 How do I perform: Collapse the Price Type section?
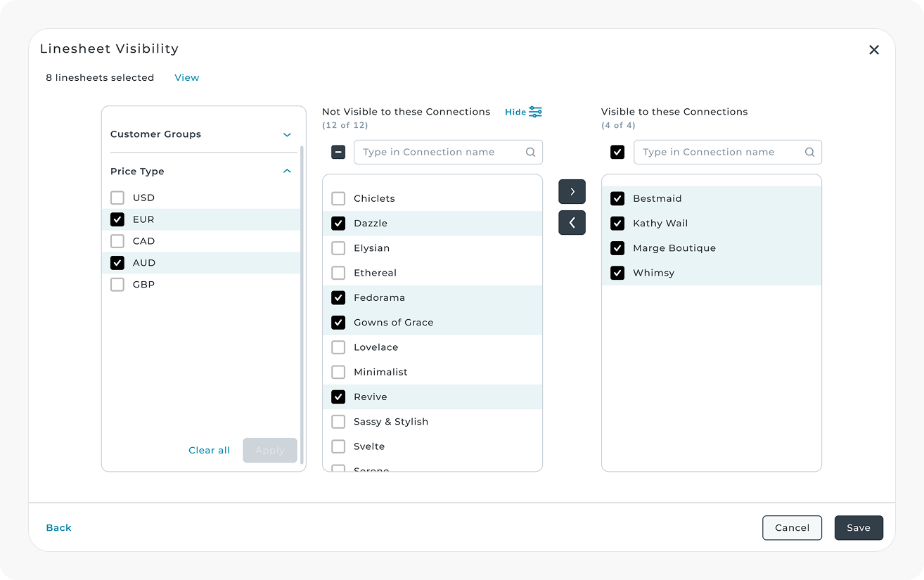click(287, 172)
